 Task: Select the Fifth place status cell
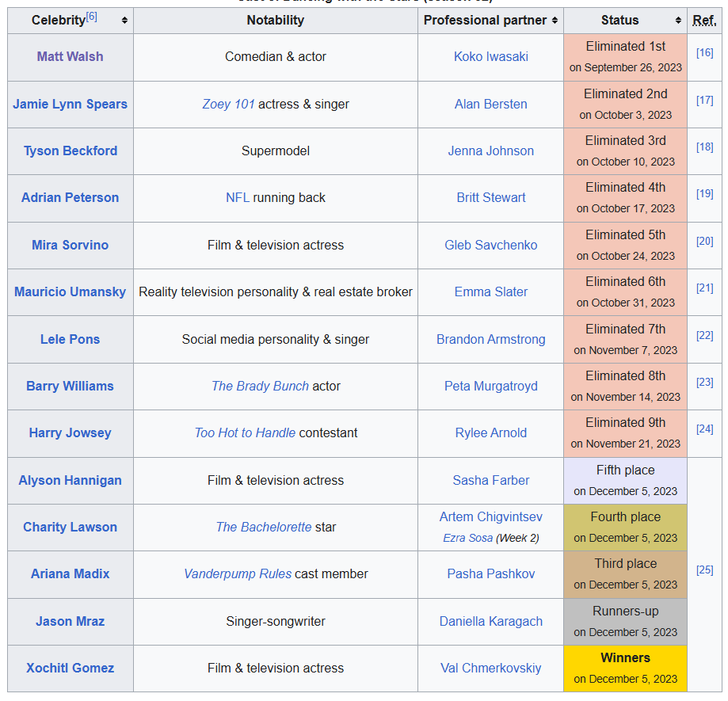(x=625, y=481)
